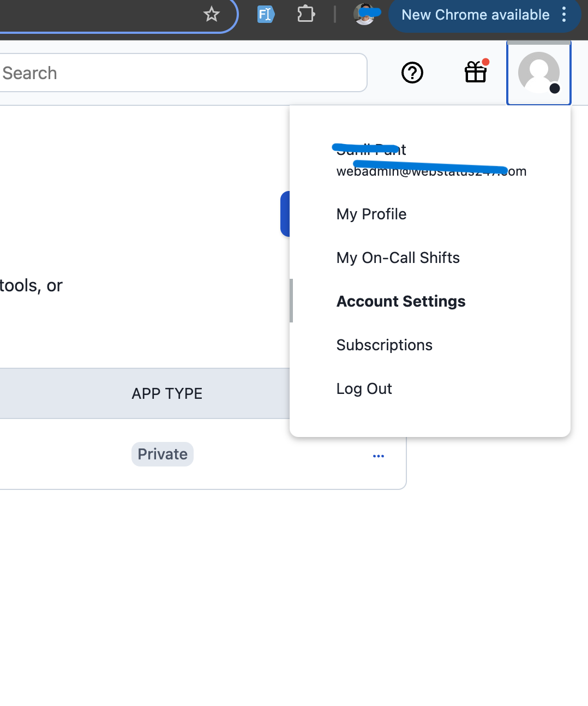Open the Chrome extensions puzzle icon
588x706 pixels.
click(x=305, y=14)
